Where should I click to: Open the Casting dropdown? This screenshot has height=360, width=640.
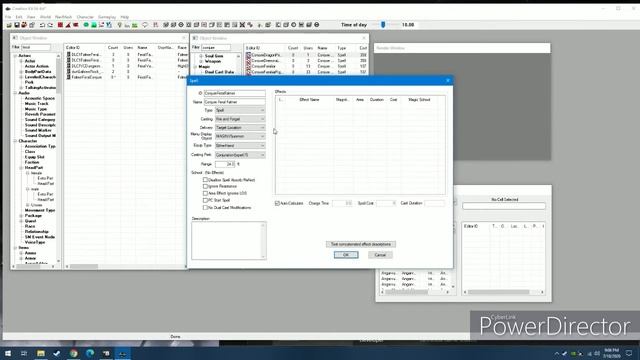click(x=240, y=119)
